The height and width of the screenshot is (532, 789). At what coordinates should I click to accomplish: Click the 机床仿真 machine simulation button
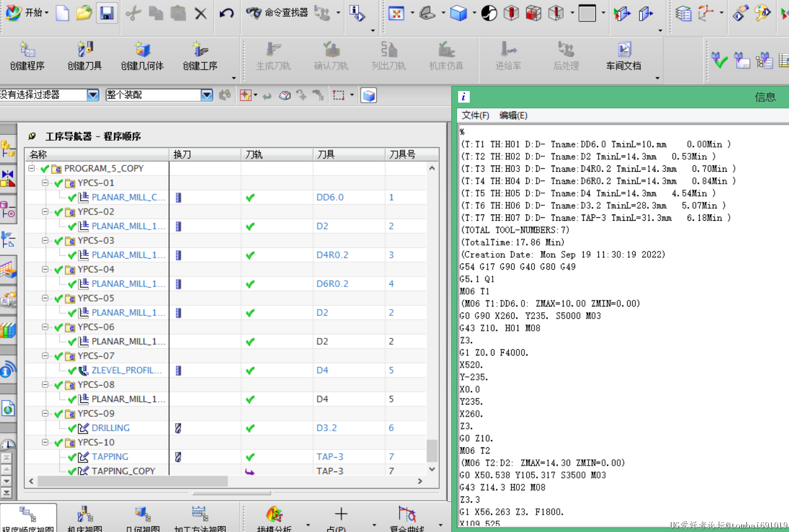pos(446,56)
